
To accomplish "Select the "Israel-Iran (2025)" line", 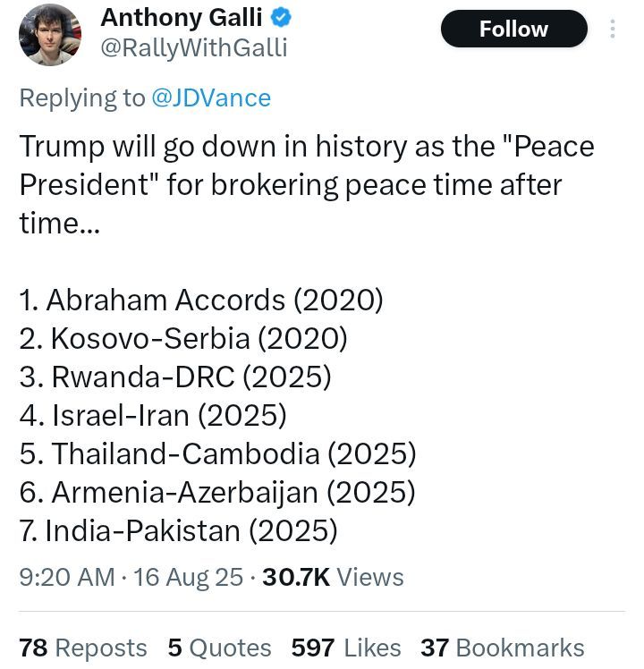I will tap(153, 415).
